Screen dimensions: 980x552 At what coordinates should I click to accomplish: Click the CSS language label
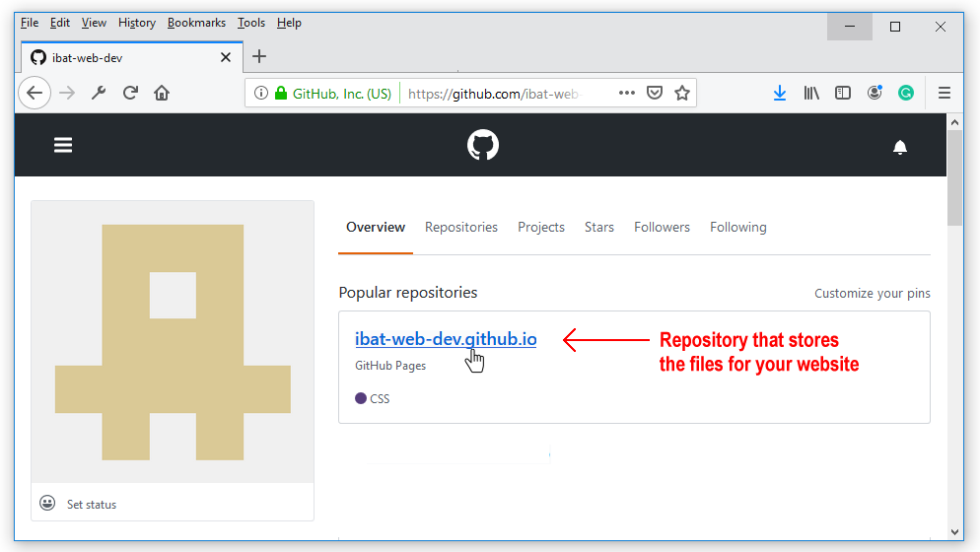pos(380,399)
